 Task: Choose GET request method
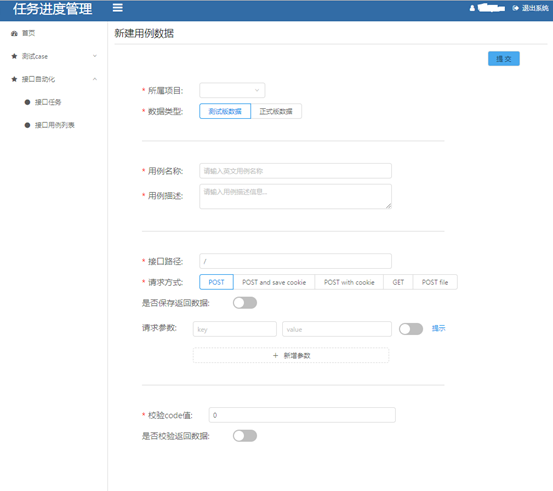click(398, 282)
